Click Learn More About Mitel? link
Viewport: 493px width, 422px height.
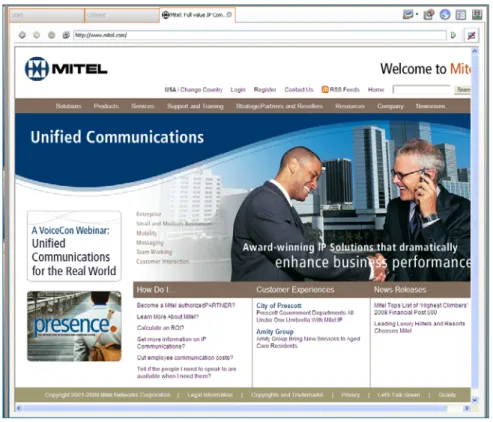[168, 317]
